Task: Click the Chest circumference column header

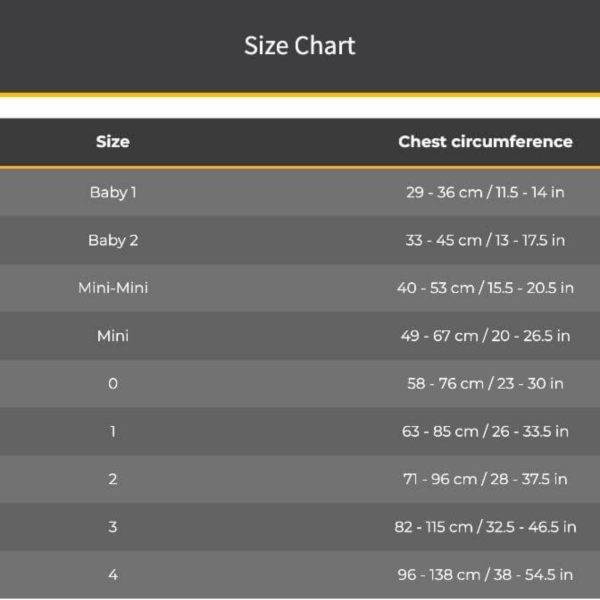Action: coord(485,142)
